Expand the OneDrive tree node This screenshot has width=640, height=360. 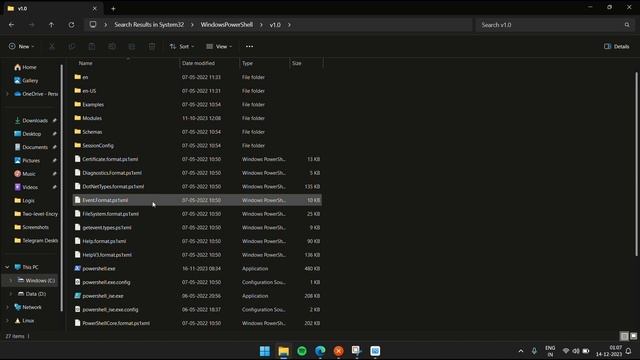[x=7, y=94]
